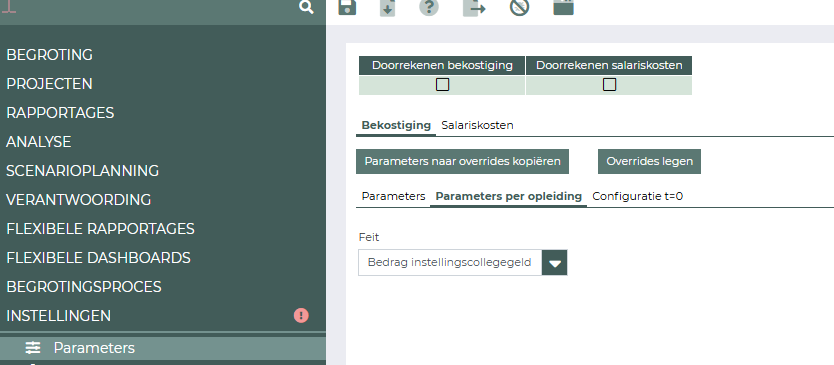Click the dark calendar icon in toolbar

click(x=563, y=7)
